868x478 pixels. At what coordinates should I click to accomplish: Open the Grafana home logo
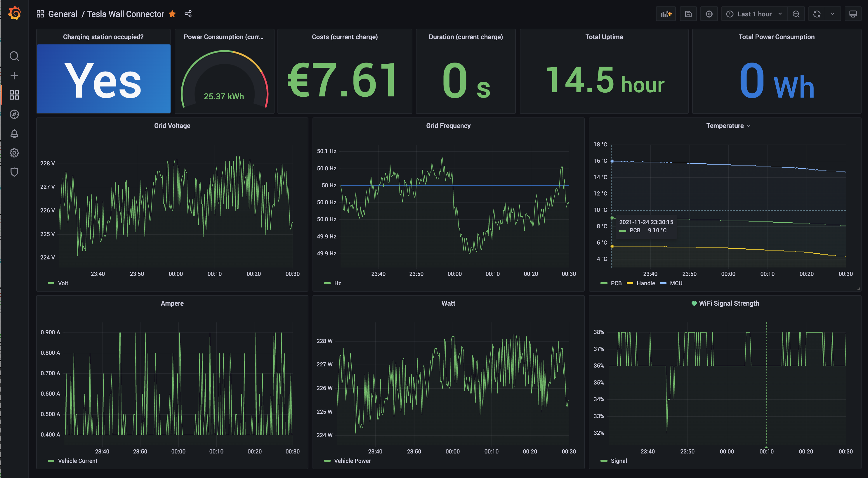pos(15,13)
